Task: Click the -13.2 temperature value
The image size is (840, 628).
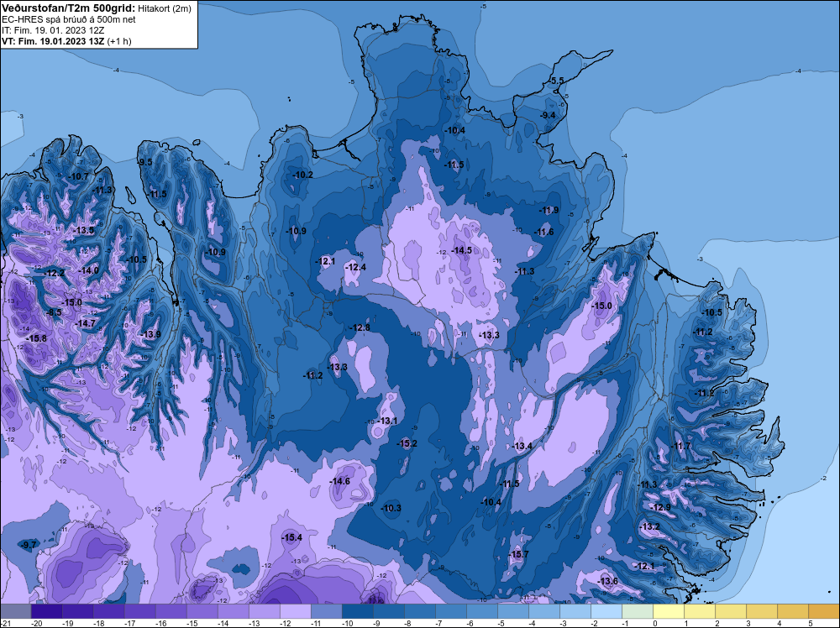Action: 650,526
